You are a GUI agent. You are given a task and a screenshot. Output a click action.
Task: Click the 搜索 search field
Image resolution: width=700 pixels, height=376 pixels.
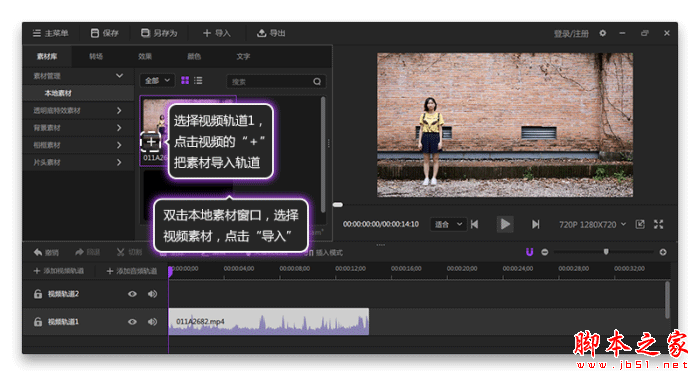[x=276, y=82]
